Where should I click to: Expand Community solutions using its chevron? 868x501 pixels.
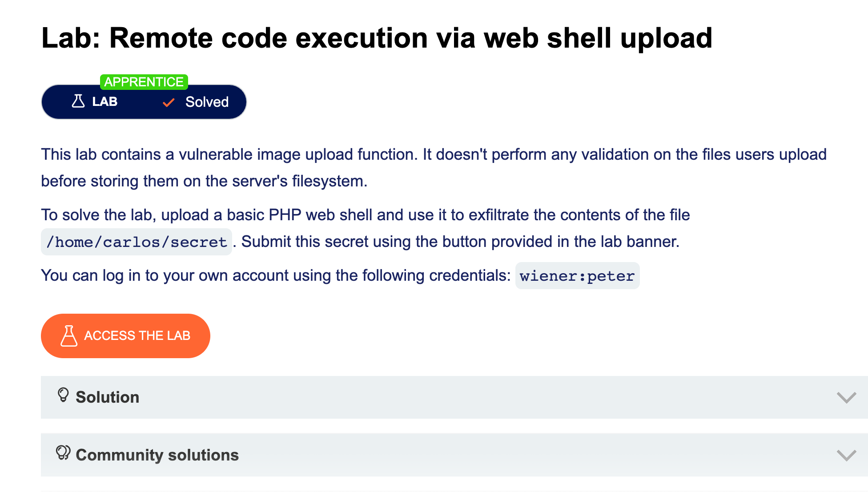click(x=846, y=455)
